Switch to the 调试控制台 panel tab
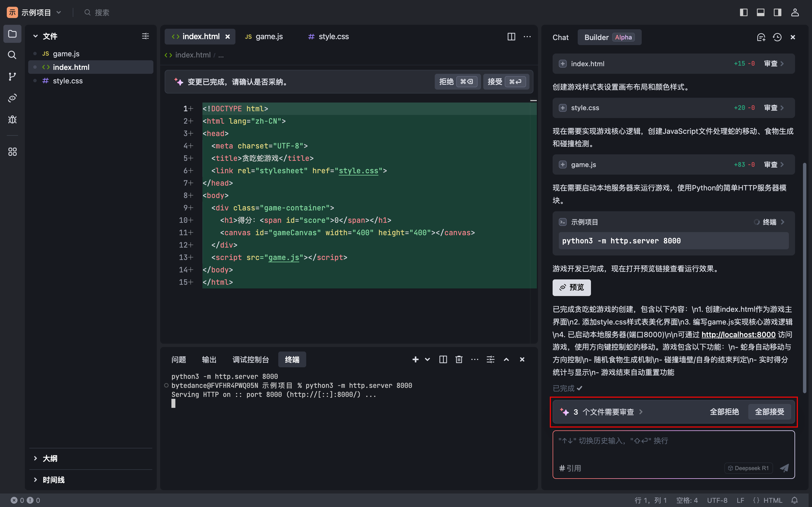 pyautogui.click(x=250, y=359)
